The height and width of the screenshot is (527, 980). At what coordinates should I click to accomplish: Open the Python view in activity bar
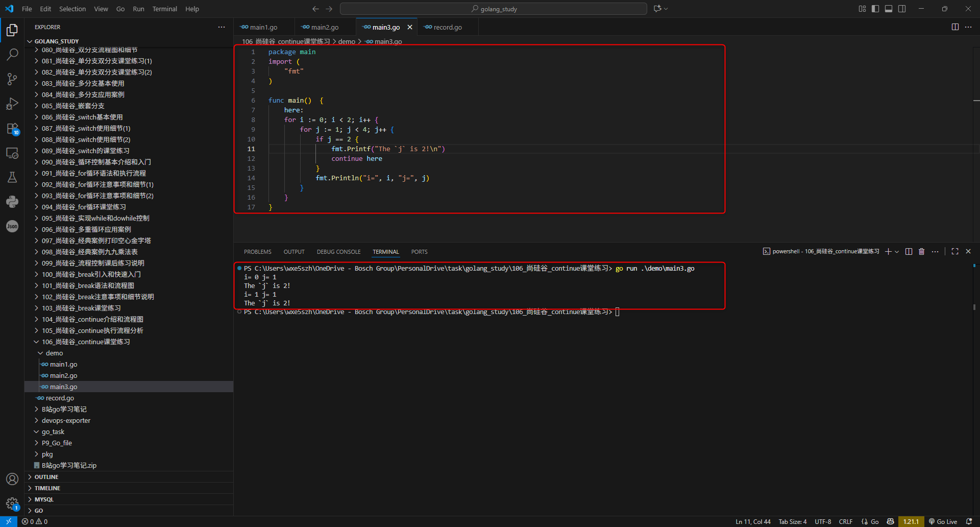[12, 202]
